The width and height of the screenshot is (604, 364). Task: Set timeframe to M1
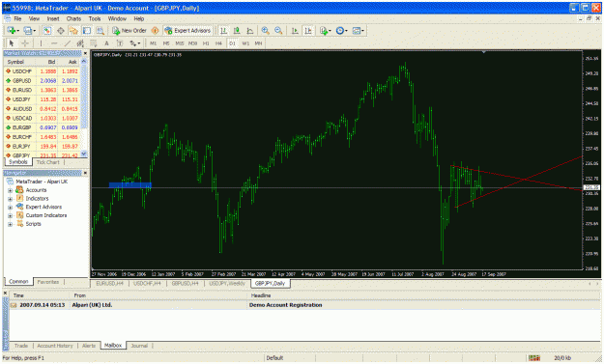click(x=154, y=43)
